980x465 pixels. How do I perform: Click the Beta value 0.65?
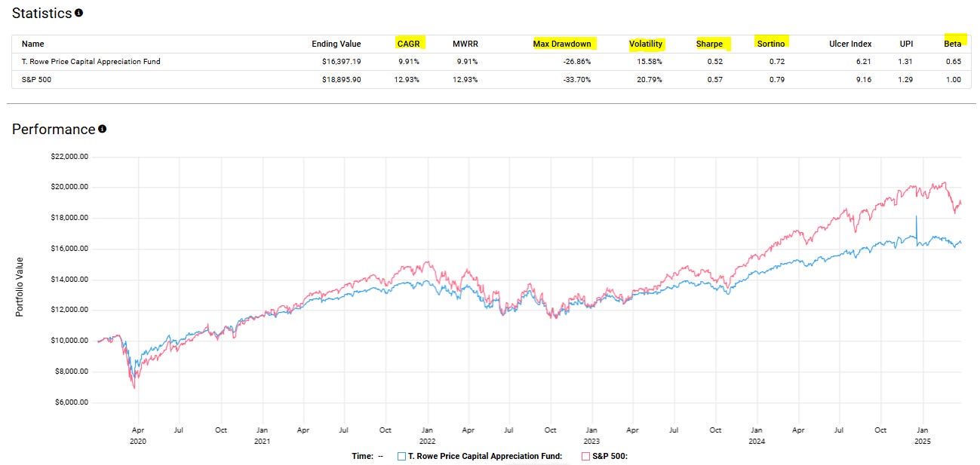954,61
